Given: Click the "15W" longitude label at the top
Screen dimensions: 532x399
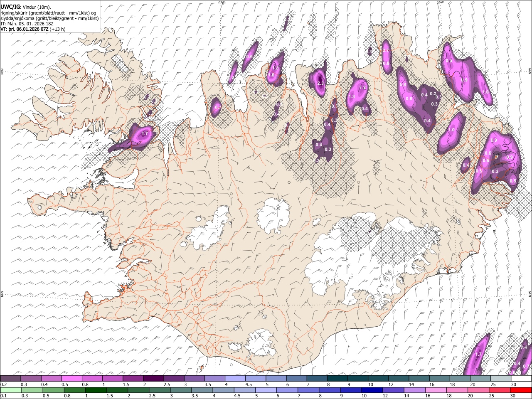Looking at the screenshot, I should 440,2.
